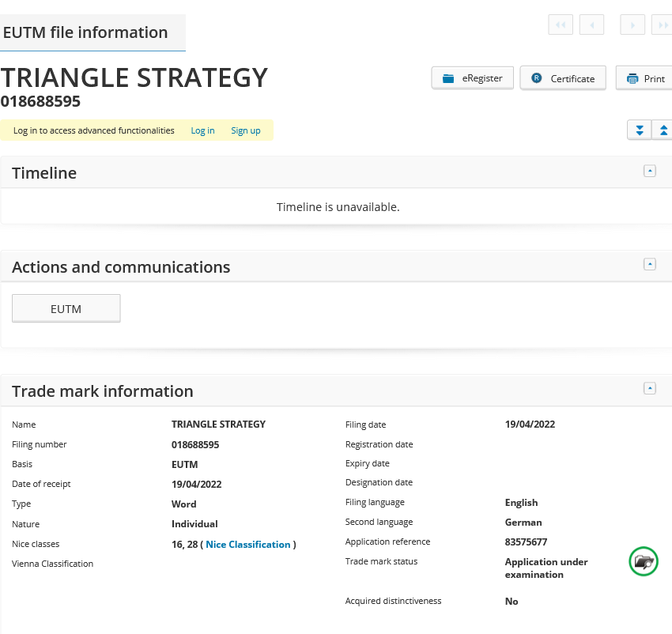Viewport: 672px width, 634px height.
Task: Select the EUTM file information tab
Action: point(86,32)
